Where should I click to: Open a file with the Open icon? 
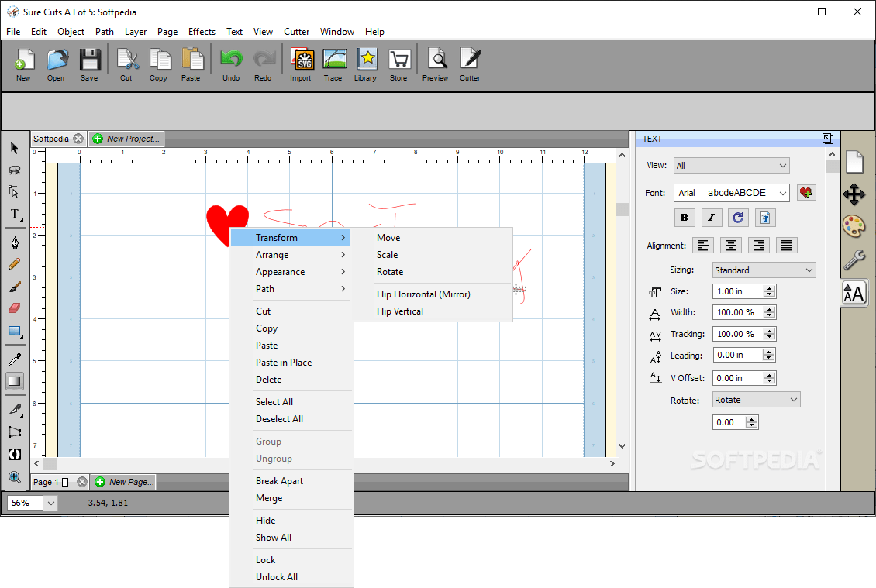[57, 65]
